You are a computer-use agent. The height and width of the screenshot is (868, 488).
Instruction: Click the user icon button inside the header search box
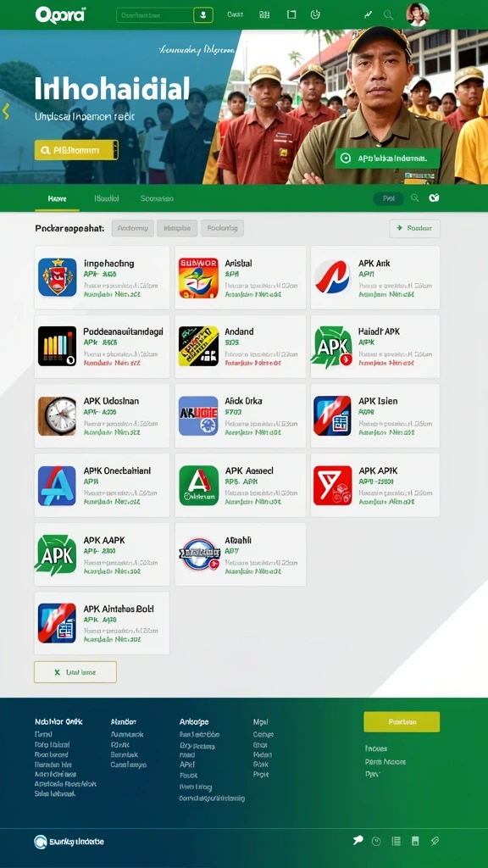coord(203,15)
